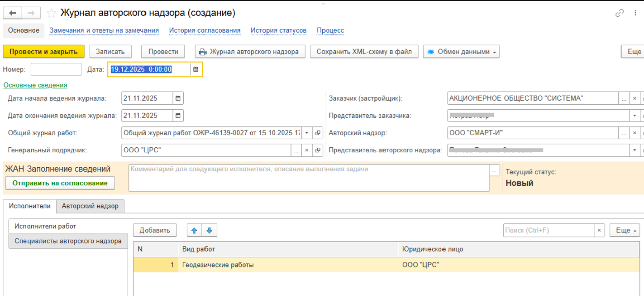
Task: Expand Представитель заказчика dropdown
Action: (x=634, y=115)
